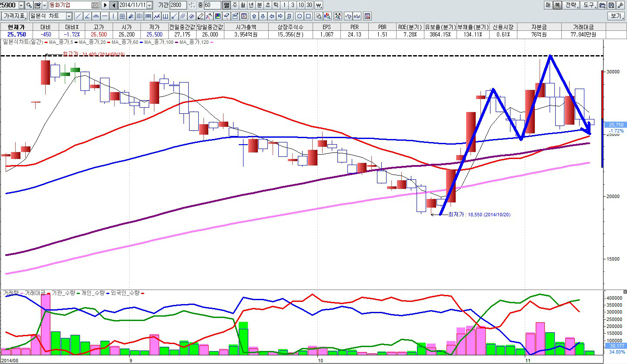Open the date picker dropdown arrow
The height and width of the screenshot is (364, 627).
[150, 5]
